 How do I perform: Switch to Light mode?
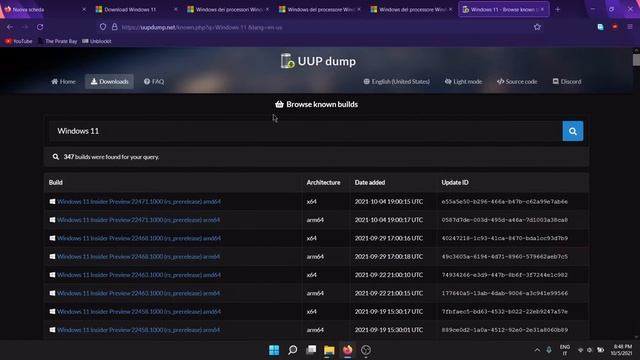(463, 82)
